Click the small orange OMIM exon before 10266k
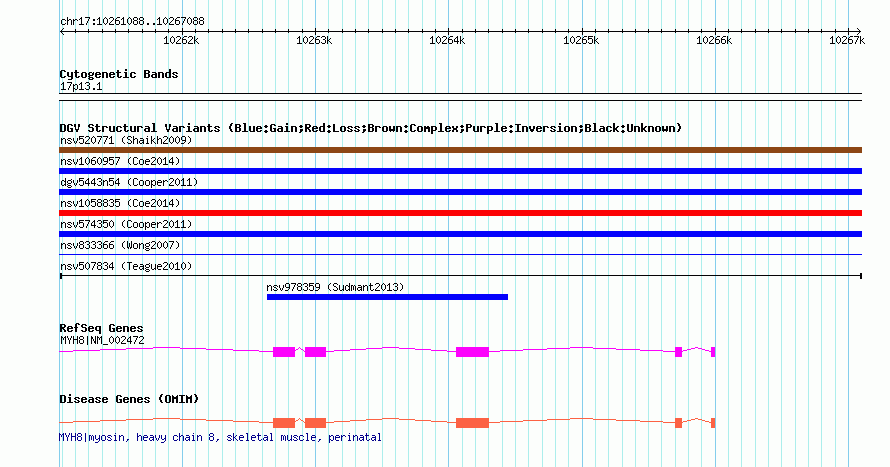Viewport: 890px width, 467px height. point(678,423)
